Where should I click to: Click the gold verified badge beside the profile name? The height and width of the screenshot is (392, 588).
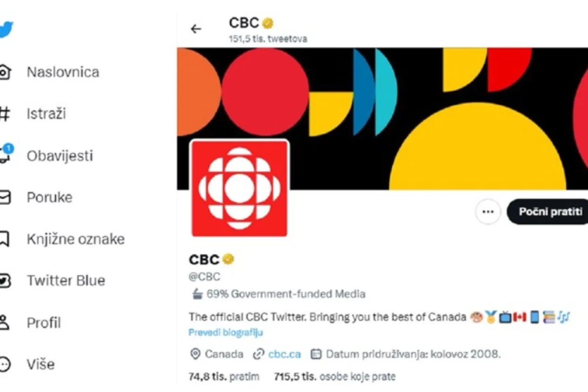coord(229,259)
